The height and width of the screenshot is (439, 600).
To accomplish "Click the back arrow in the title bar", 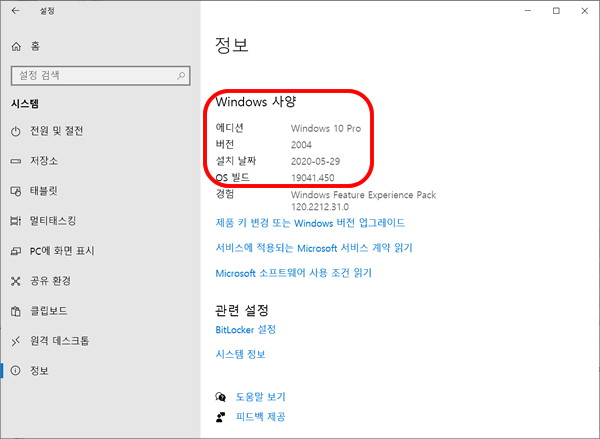I will point(15,11).
